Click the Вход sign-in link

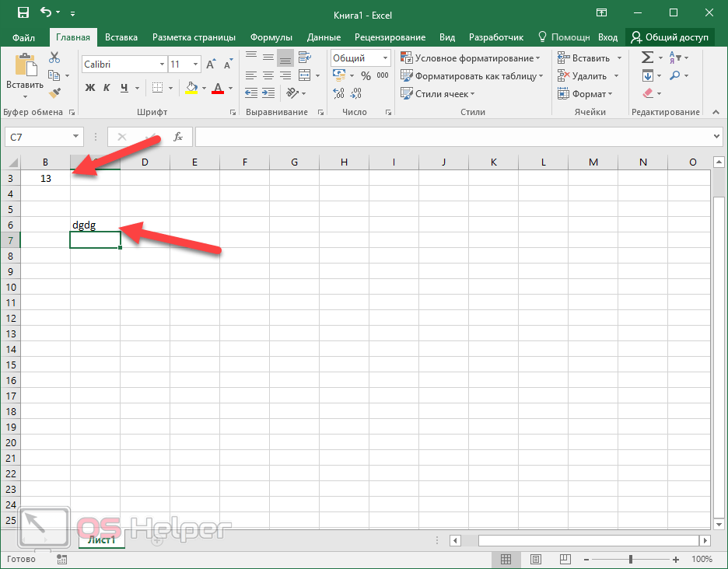608,37
